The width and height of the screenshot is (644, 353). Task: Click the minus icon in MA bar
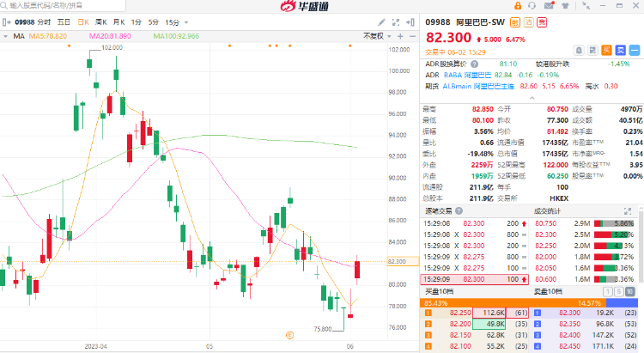click(412, 36)
